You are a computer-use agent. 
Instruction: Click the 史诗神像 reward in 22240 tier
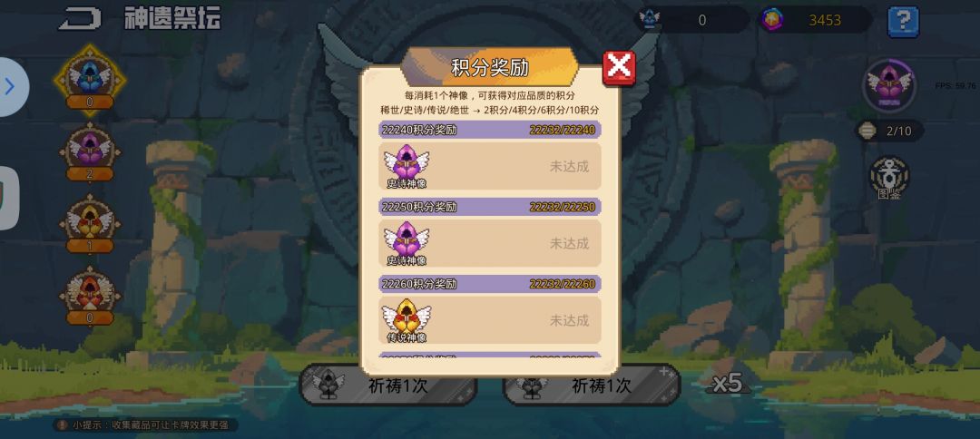coord(407,166)
